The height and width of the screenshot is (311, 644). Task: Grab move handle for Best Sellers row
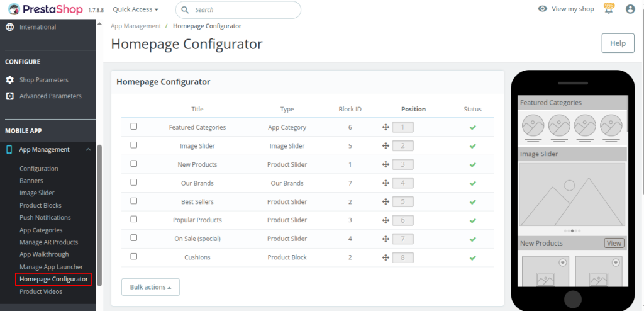coord(386,201)
